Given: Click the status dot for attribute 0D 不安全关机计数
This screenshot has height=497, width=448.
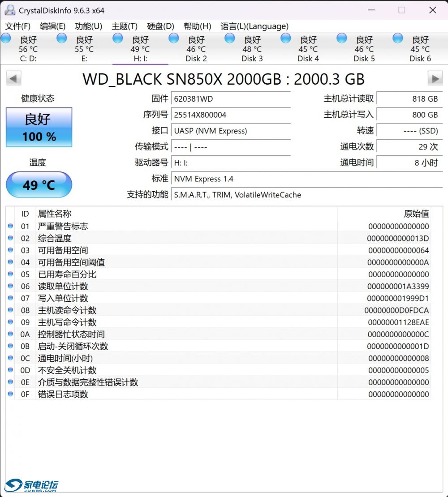Looking at the screenshot, I should 10,370.
